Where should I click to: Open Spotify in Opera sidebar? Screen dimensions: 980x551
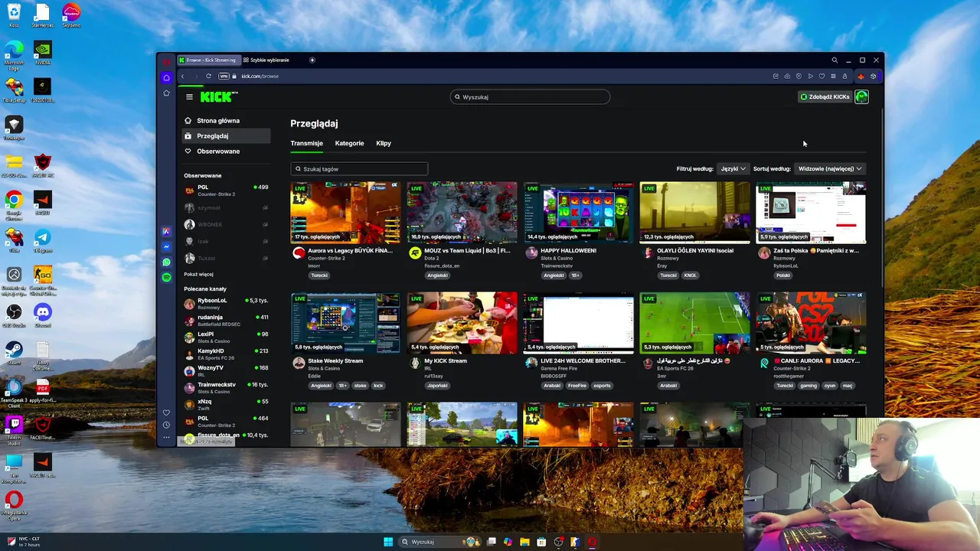pyautogui.click(x=166, y=277)
